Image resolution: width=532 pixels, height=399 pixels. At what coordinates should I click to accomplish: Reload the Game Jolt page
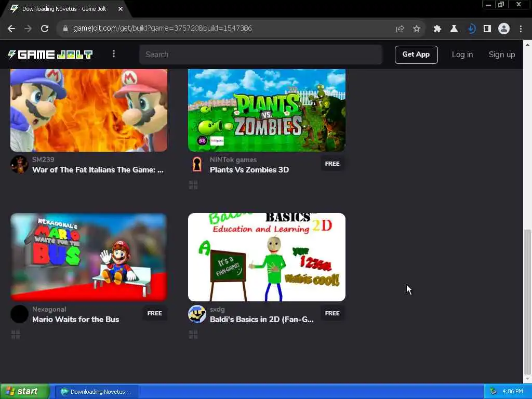tap(45, 29)
